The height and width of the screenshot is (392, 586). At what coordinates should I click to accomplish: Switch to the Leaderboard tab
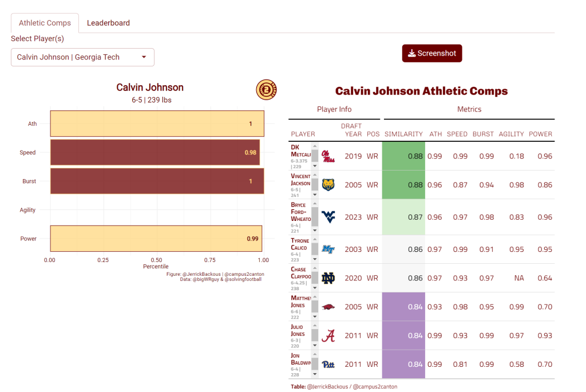point(108,23)
